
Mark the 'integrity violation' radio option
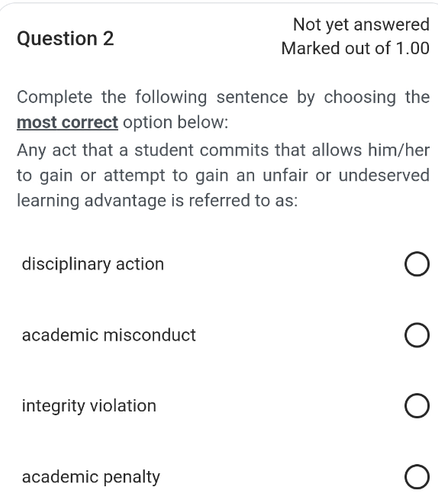point(417,406)
